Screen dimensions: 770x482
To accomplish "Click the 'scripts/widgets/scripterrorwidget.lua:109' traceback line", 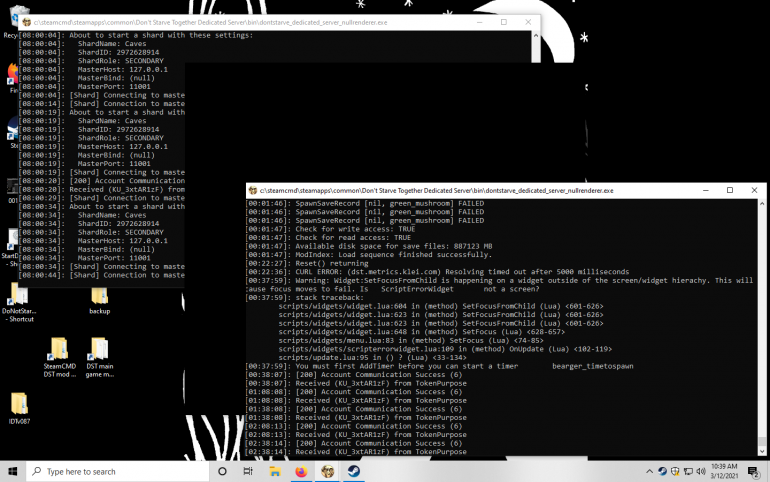I will pyautogui.click(x=445, y=349).
